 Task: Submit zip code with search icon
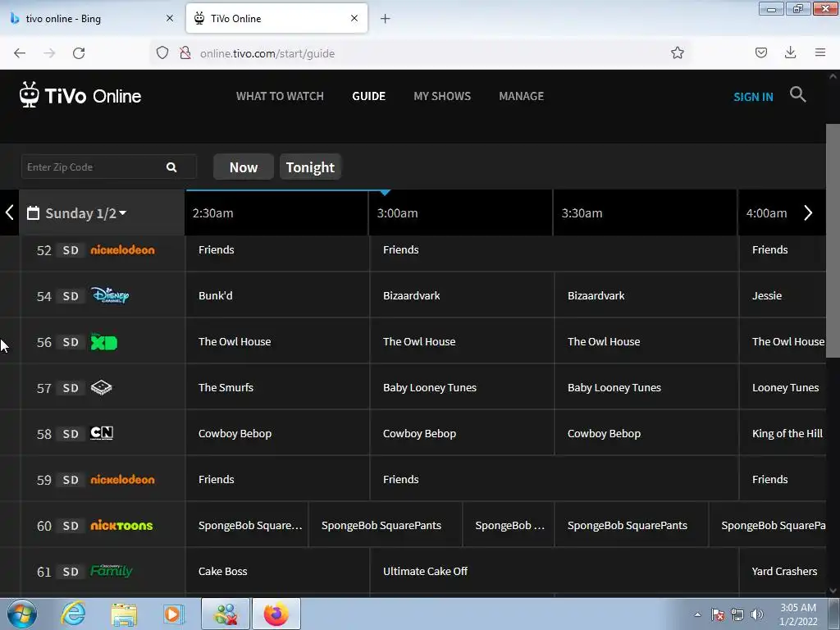171,167
